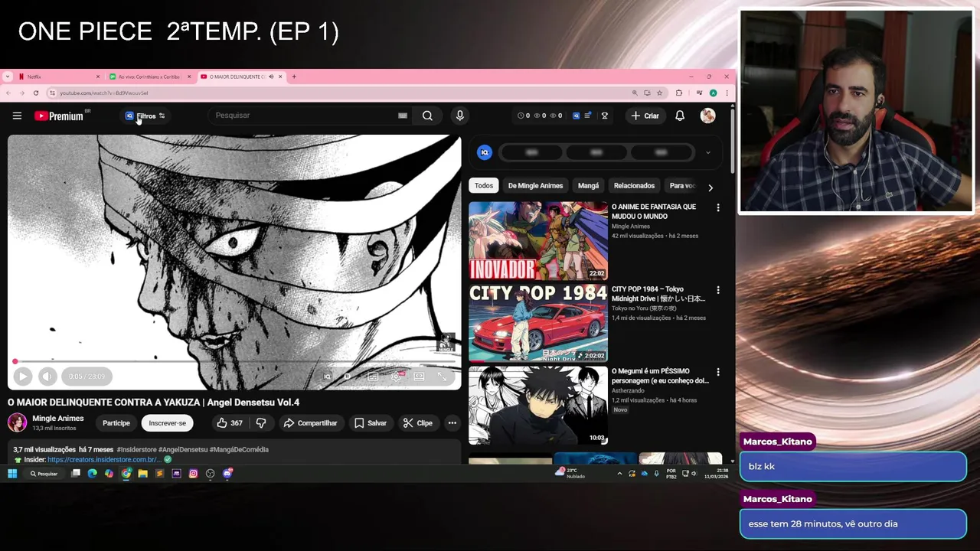Click the vidIQ stats counter widget

click(x=540, y=116)
